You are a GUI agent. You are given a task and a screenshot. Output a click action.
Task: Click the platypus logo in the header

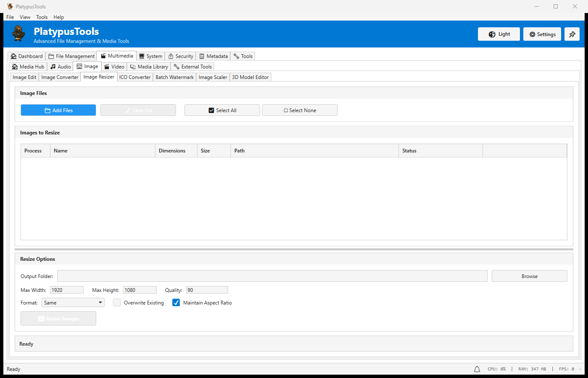point(18,34)
